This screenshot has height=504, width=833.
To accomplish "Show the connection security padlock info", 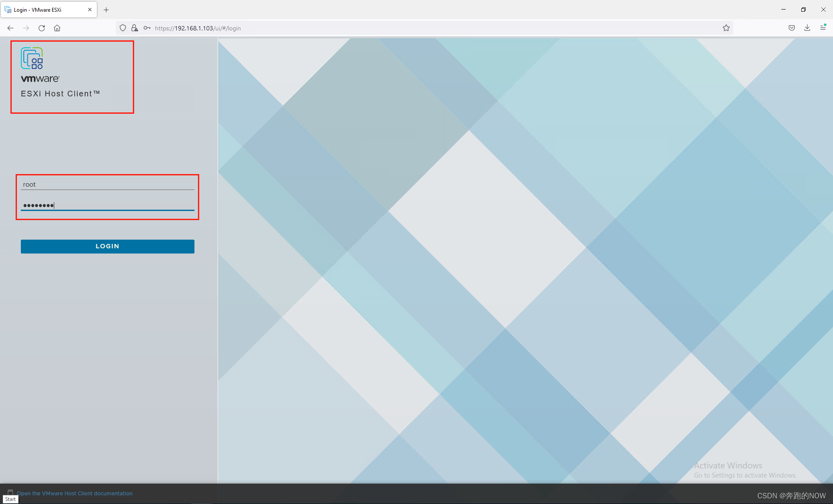I will pyautogui.click(x=135, y=28).
